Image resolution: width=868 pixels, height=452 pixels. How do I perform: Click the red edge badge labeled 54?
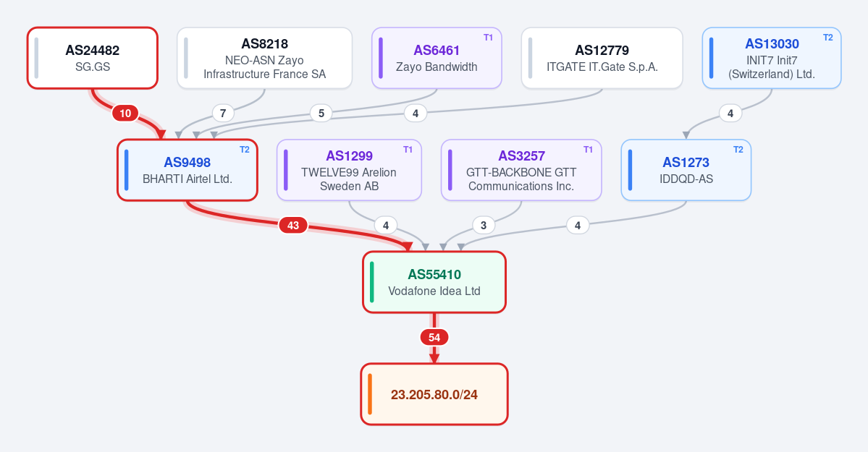pos(434,338)
